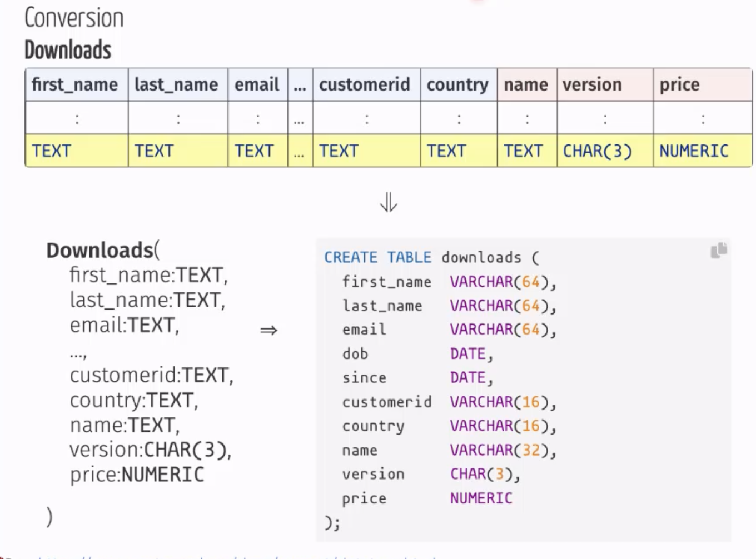Click CREATE TABLE keyword in the code
The height and width of the screenshot is (559, 756).
377,257
